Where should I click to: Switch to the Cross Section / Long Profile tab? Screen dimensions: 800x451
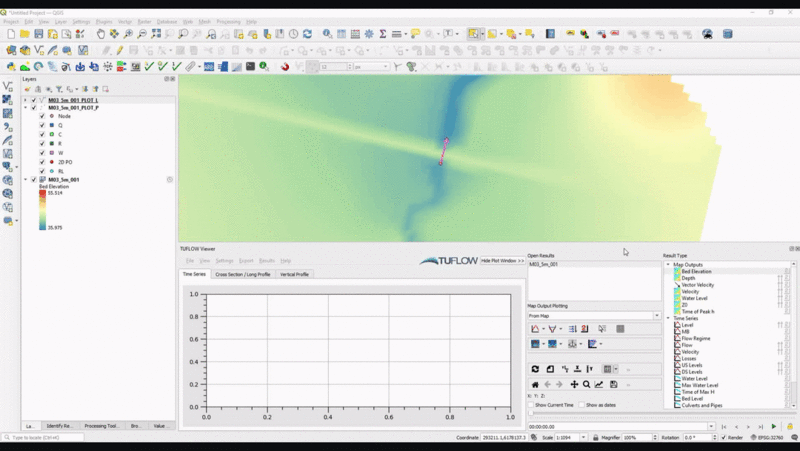[x=243, y=274]
